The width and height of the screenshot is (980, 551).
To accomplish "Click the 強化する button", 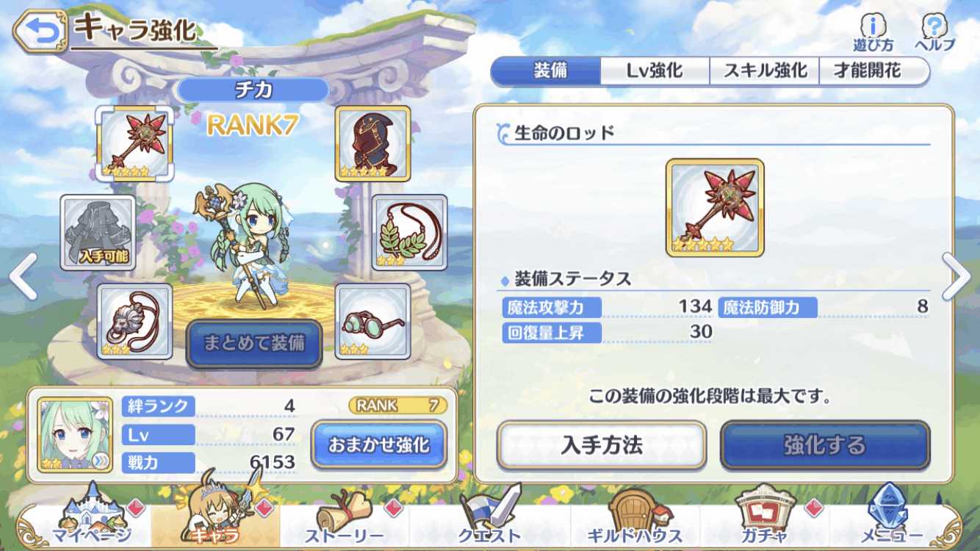I will coord(825,445).
